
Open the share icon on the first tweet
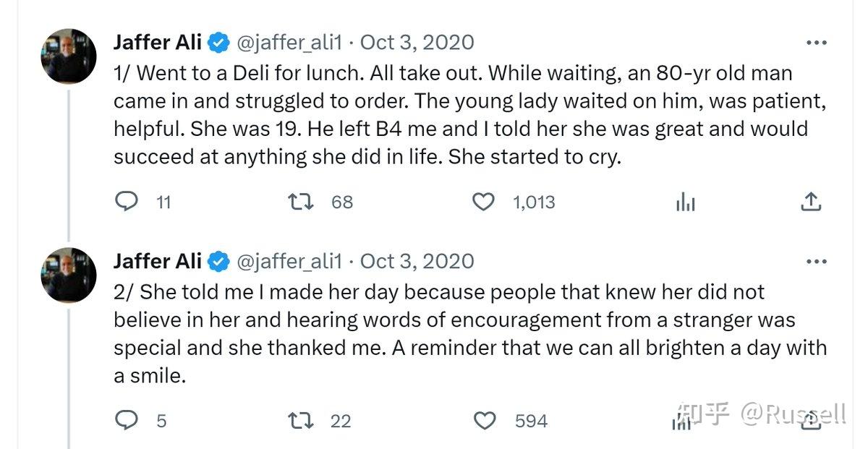point(810,202)
